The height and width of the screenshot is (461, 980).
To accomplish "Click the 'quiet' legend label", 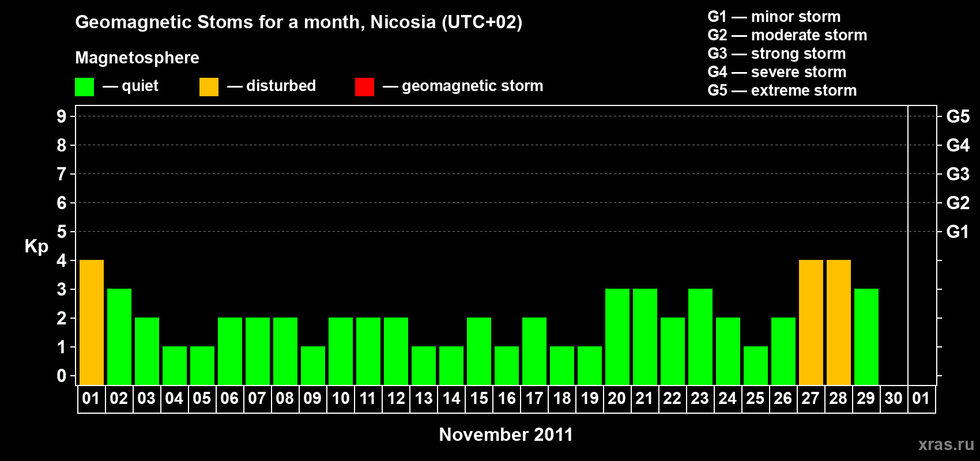I will [x=140, y=86].
